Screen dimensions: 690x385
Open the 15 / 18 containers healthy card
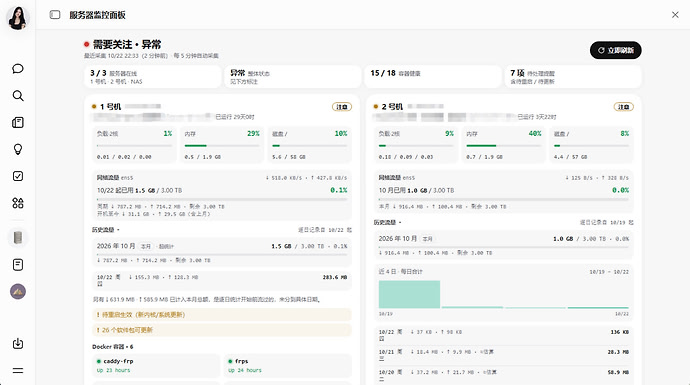pyautogui.click(x=433, y=77)
